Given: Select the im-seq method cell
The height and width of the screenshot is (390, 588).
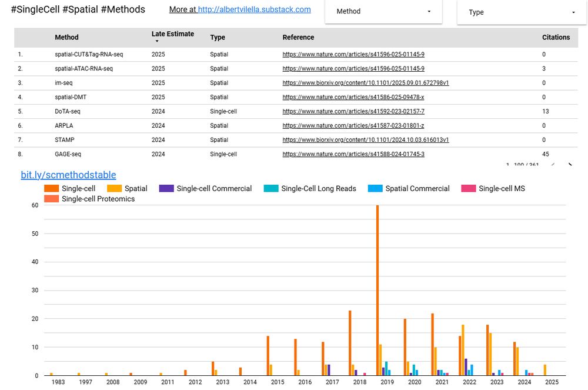Looking at the screenshot, I should (64, 83).
